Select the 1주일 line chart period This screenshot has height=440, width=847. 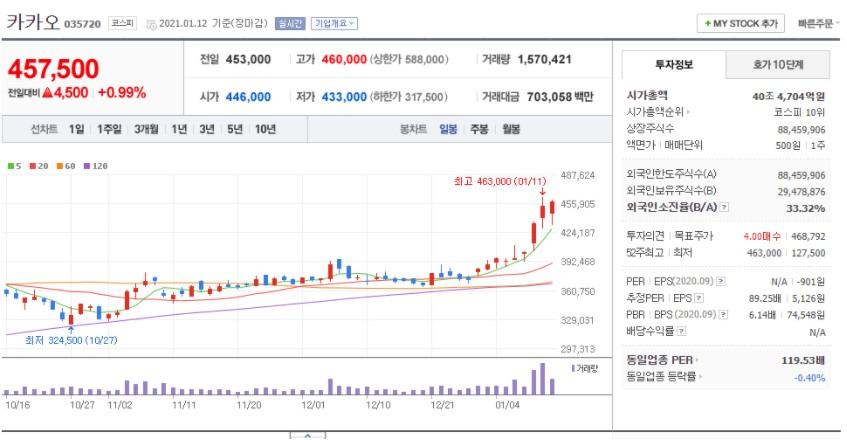pyautogui.click(x=109, y=129)
